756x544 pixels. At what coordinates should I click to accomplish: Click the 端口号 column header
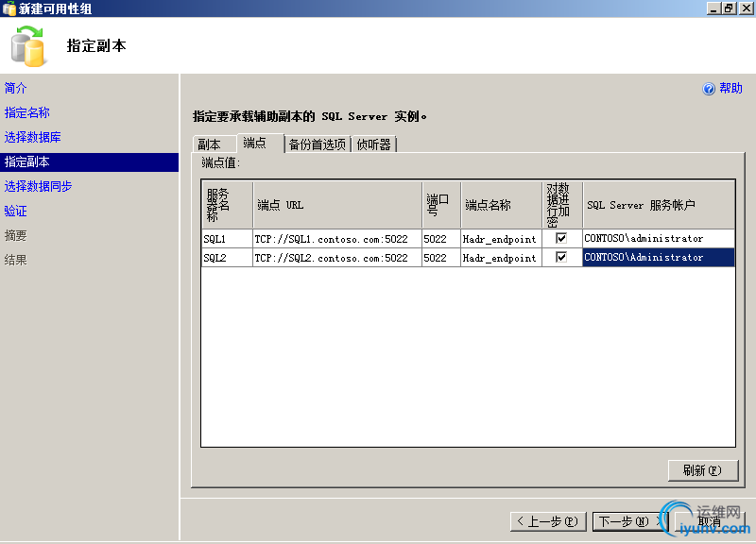(x=441, y=204)
